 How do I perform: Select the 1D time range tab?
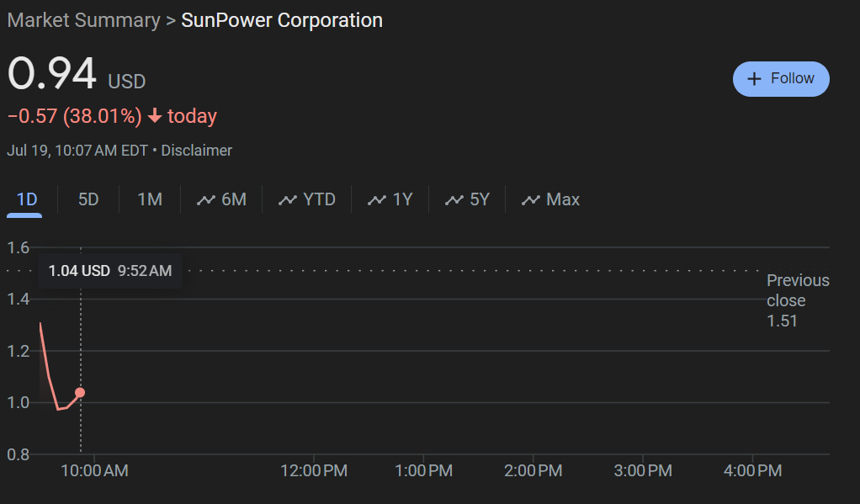(26, 199)
